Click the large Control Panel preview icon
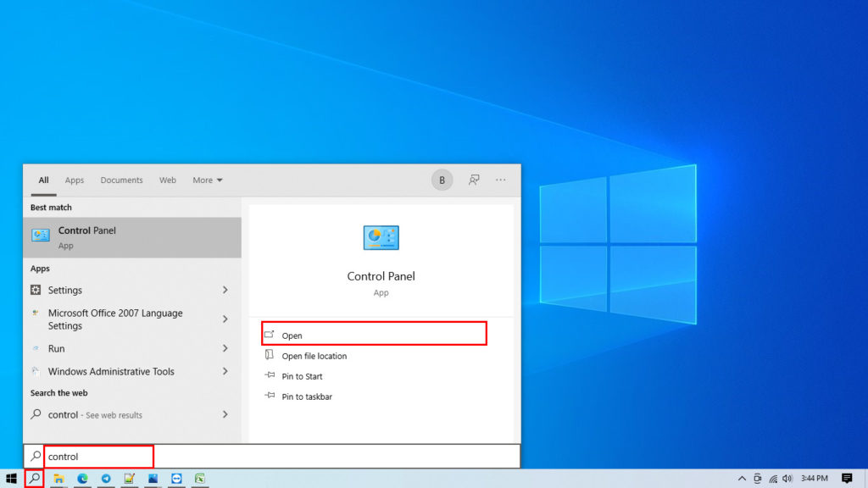 [x=381, y=238]
